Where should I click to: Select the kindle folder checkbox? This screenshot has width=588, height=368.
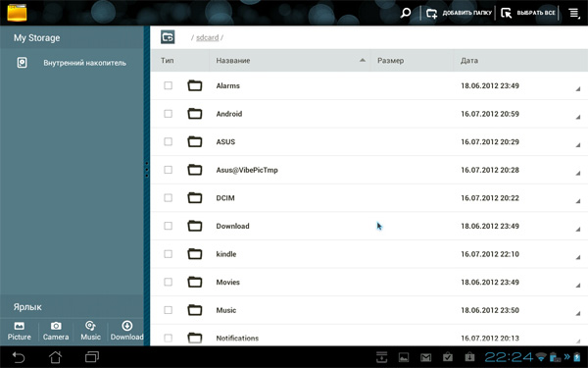pyautogui.click(x=168, y=254)
